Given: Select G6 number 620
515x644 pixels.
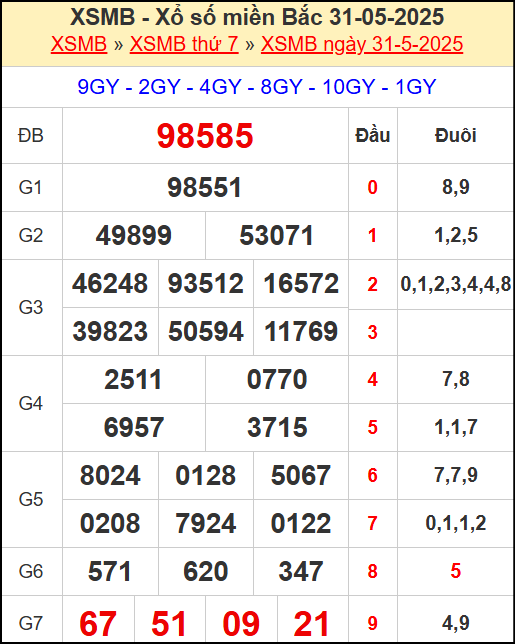Looking at the screenshot, I should [x=206, y=572].
